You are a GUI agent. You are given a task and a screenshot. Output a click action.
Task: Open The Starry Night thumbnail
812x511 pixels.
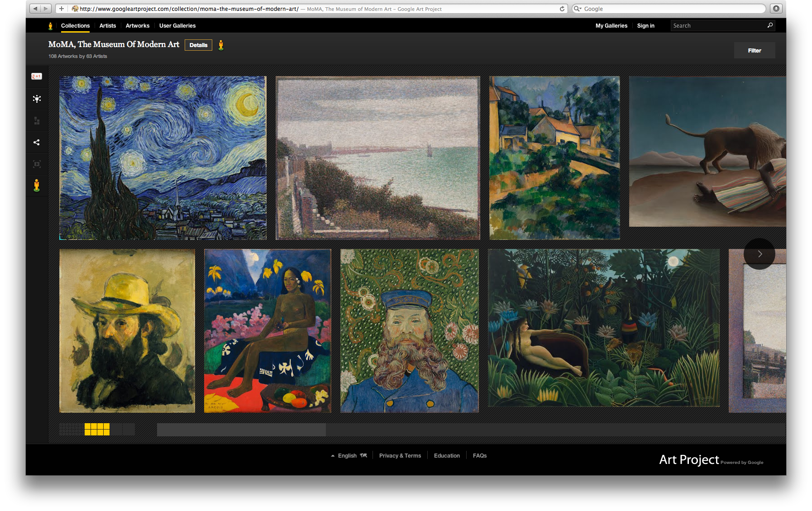[162, 158]
